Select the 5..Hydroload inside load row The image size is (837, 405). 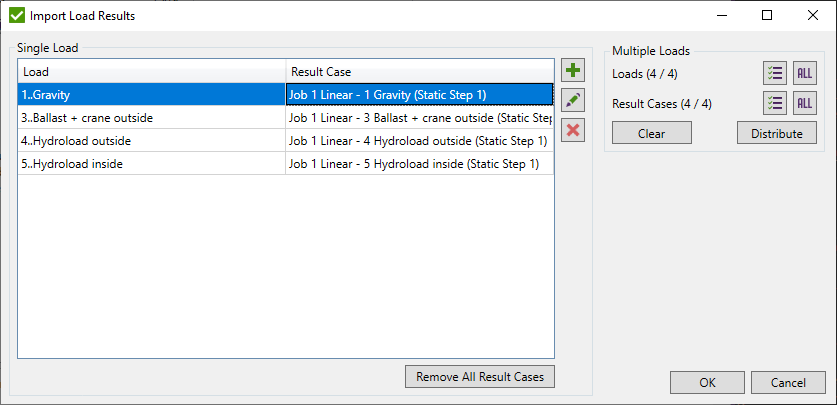pyautogui.click(x=150, y=164)
